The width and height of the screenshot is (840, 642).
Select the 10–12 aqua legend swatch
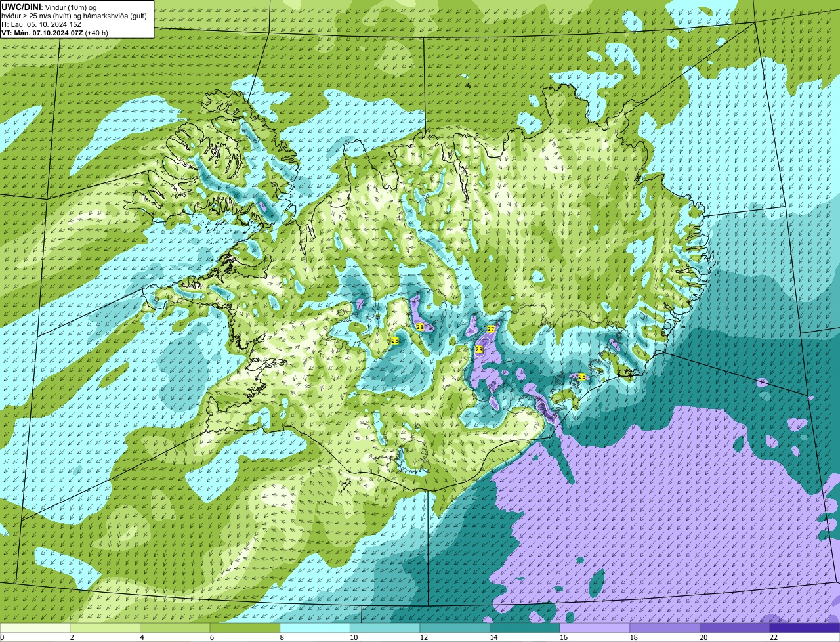tap(385, 628)
